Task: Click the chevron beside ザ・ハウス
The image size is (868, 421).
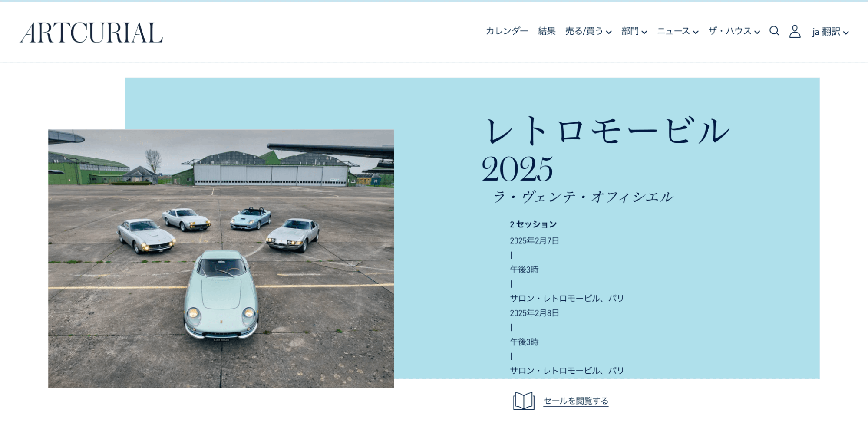Action: click(x=757, y=32)
